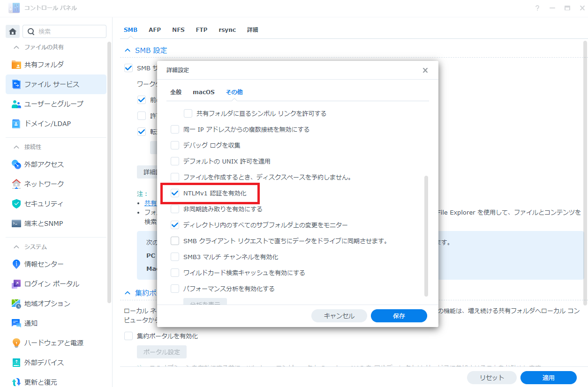Click the home icon button
The height and width of the screenshot is (387, 588).
point(13,31)
